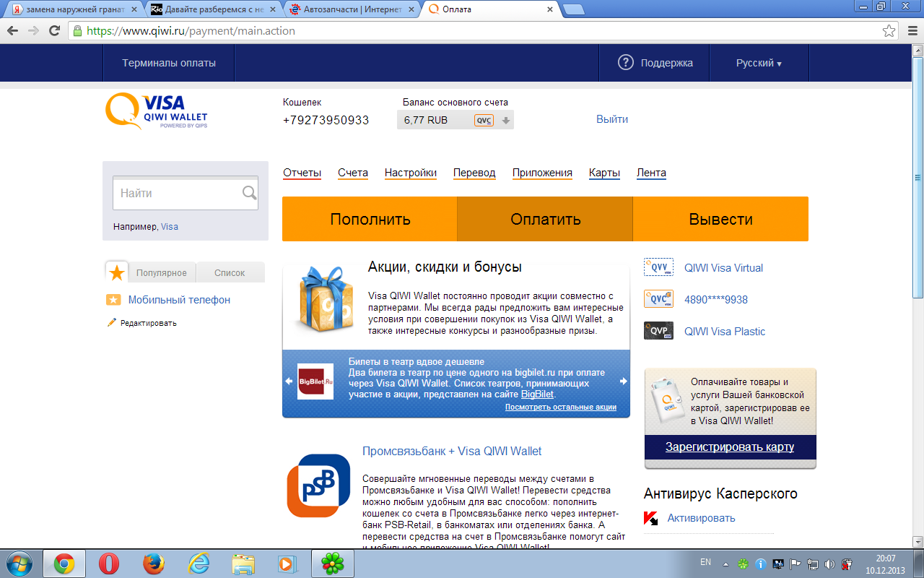The height and width of the screenshot is (578, 924).
Task: Switch to the Автозапчасти browser tab
Action: coord(352,9)
